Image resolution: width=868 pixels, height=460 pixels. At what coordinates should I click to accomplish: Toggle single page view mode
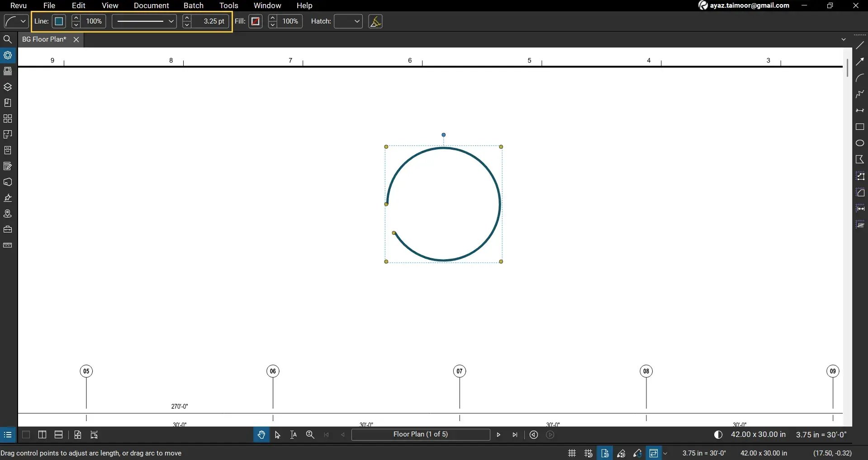click(x=26, y=435)
